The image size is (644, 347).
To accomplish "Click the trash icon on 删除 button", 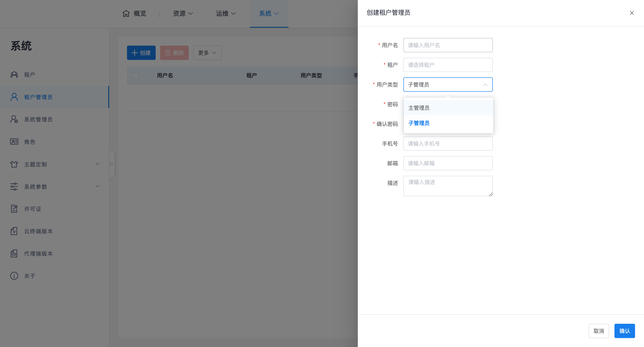I will tap(168, 53).
